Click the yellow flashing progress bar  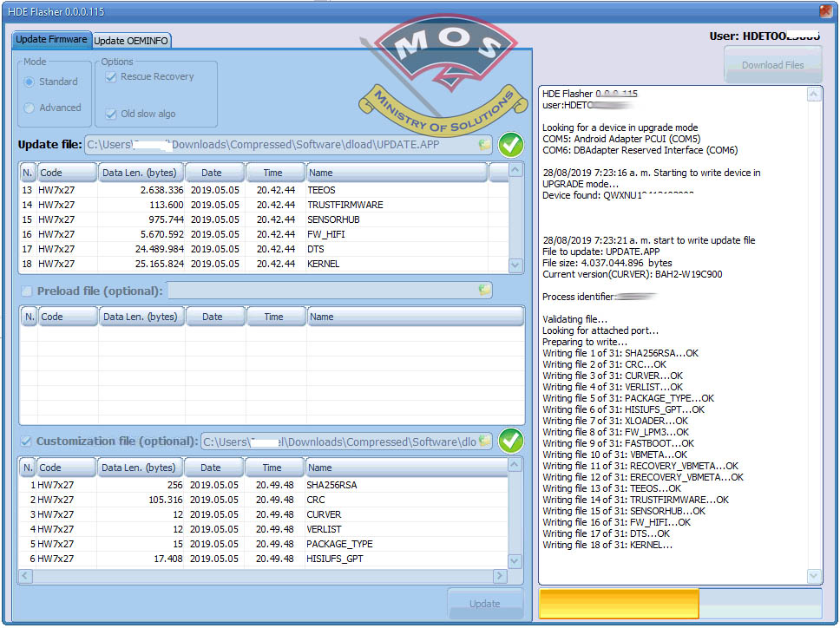pyautogui.click(x=618, y=602)
